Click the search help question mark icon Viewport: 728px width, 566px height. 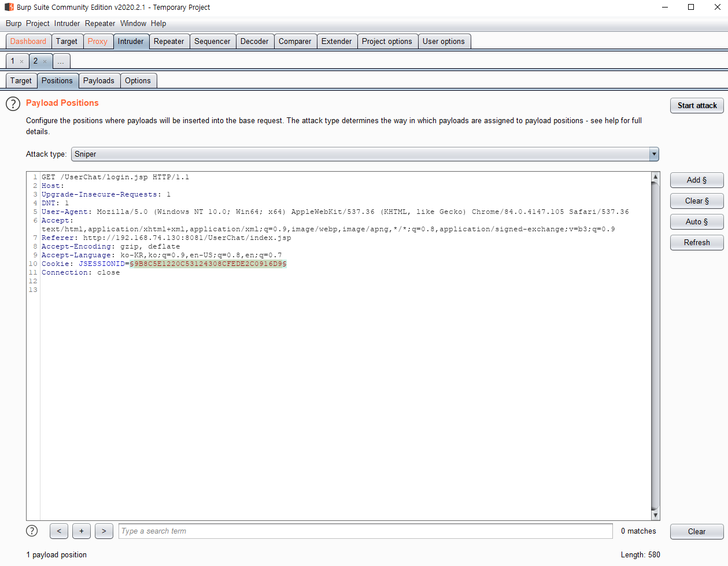[x=32, y=531]
